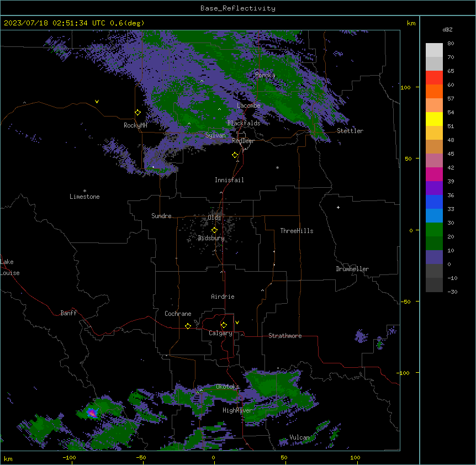Image resolution: width=476 pixels, height=465 pixels.
Task: Click the Sundre town label
Action: point(161,216)
